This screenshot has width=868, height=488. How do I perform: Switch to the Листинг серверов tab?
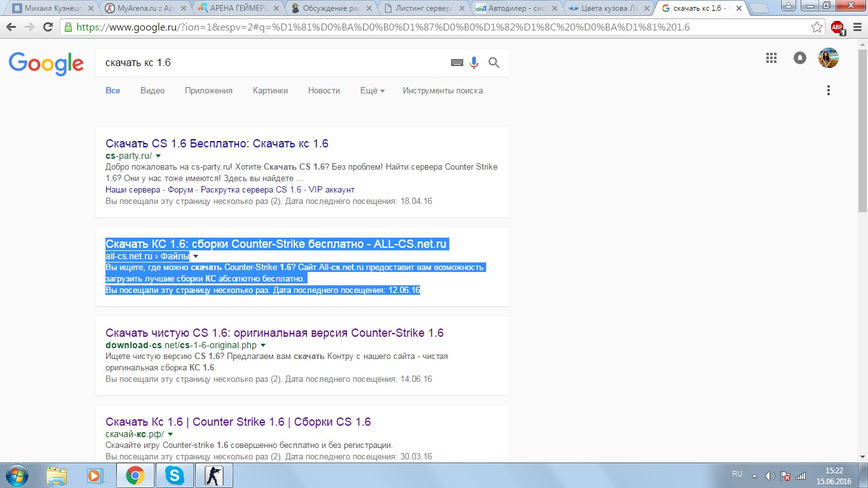pos(424,9)
